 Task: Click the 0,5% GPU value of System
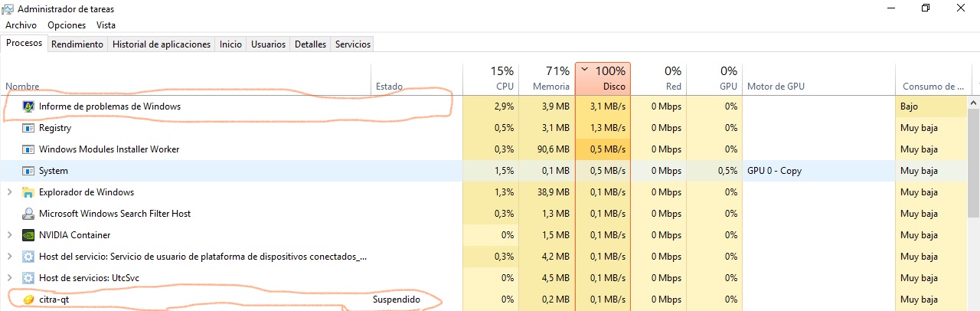[x=727, y=171]
